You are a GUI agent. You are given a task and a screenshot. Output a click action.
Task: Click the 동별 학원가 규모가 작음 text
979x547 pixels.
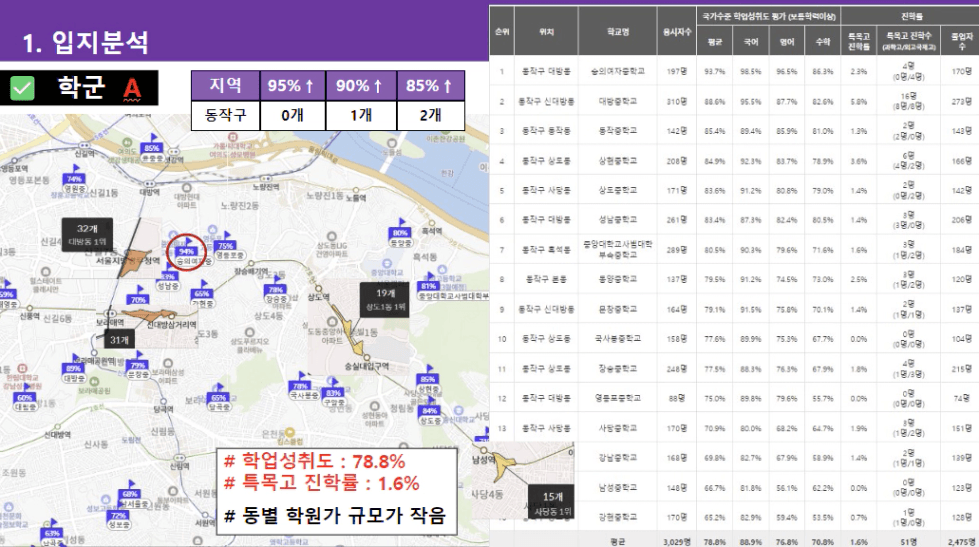coord(335,515)
